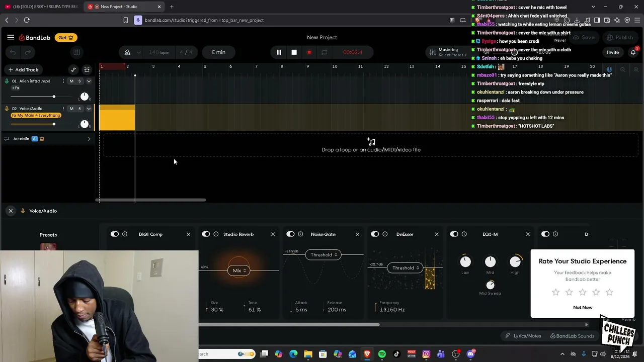The height and width of the screenshot is (362, 644).
Task: Pause playback in the transport bar
Action: 279,52
